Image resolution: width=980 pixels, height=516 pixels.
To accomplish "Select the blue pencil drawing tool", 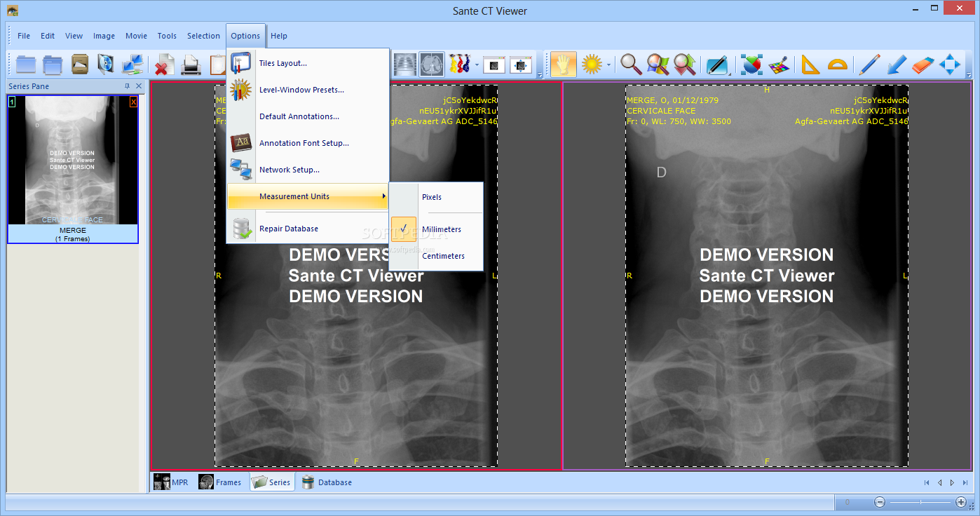I will click(869, 64).
